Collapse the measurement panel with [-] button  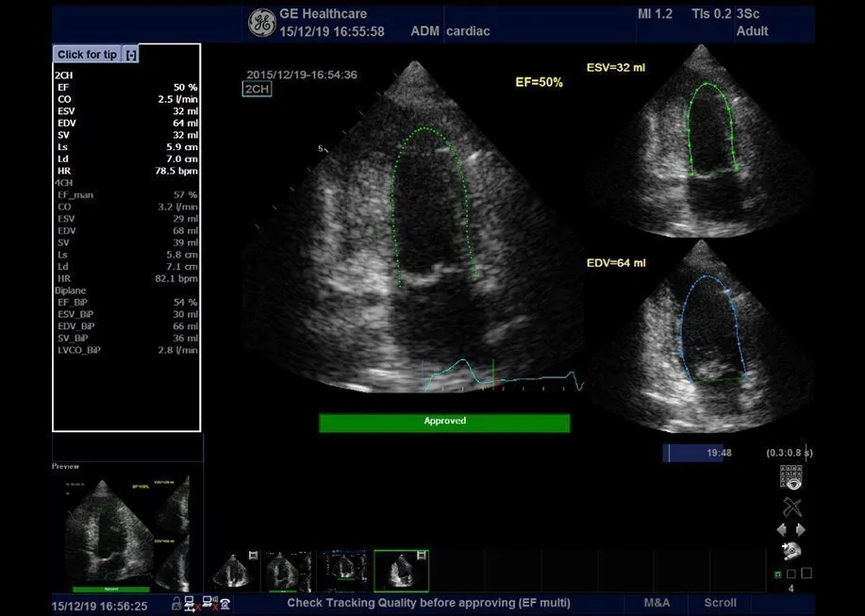[x=131, y=55]
